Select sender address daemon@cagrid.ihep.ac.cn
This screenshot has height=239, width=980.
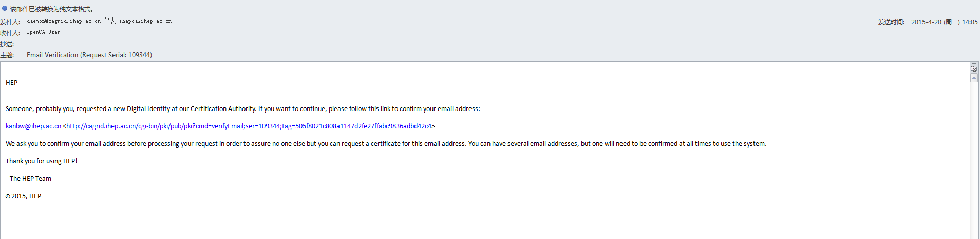64,21
